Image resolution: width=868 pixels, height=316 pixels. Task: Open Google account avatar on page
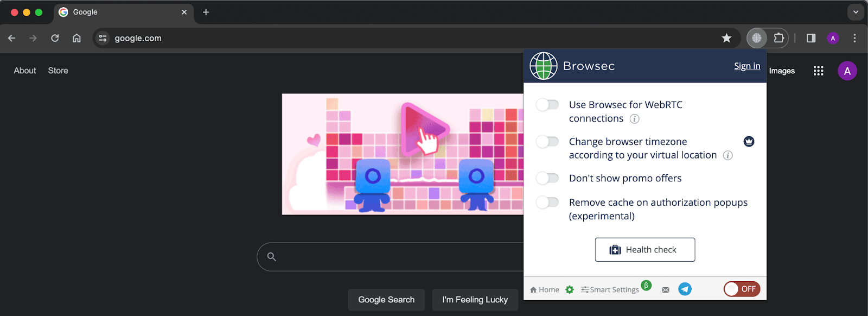tap(847, 71)
